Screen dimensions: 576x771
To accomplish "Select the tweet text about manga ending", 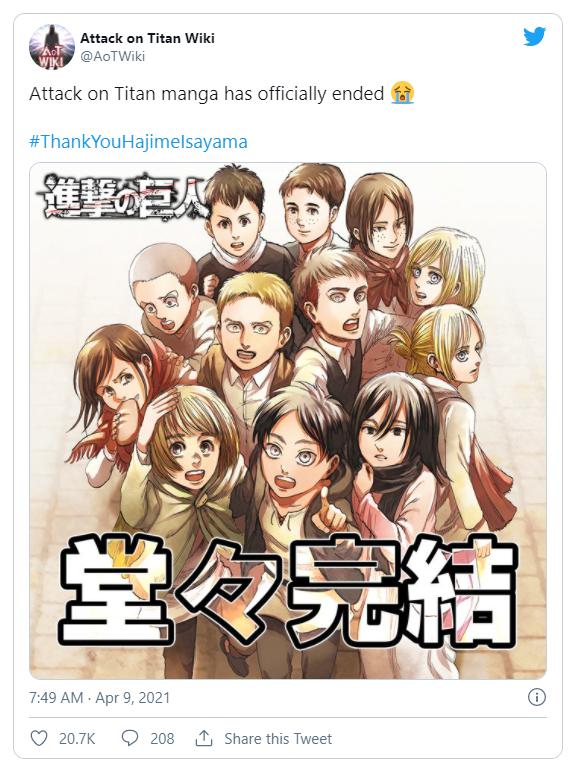I will (207, 93).
